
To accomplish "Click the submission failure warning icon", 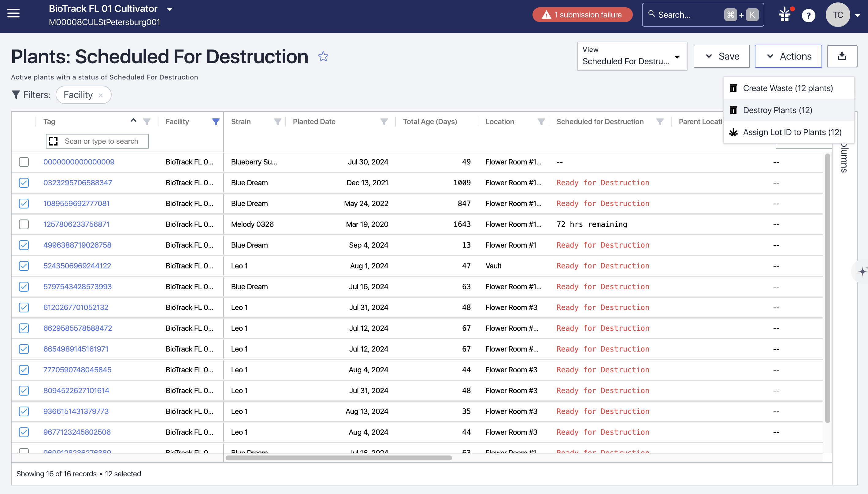I will pos(546,15).
